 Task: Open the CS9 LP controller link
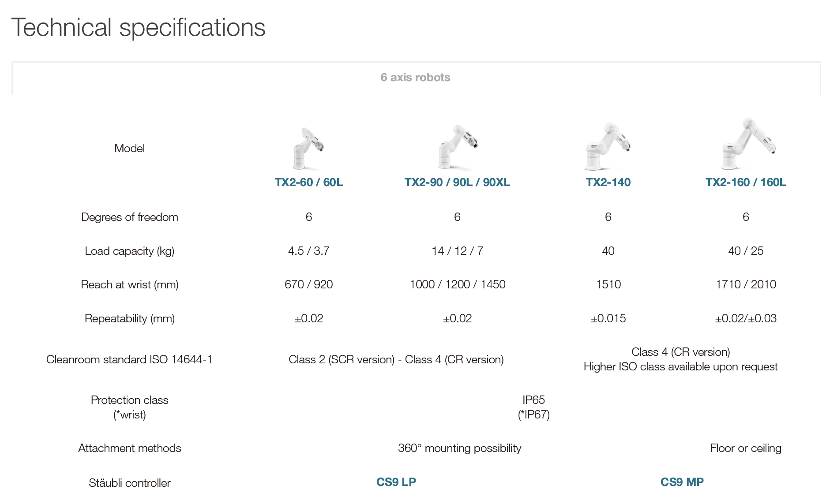pyautogui.click(x=396, y=482)
